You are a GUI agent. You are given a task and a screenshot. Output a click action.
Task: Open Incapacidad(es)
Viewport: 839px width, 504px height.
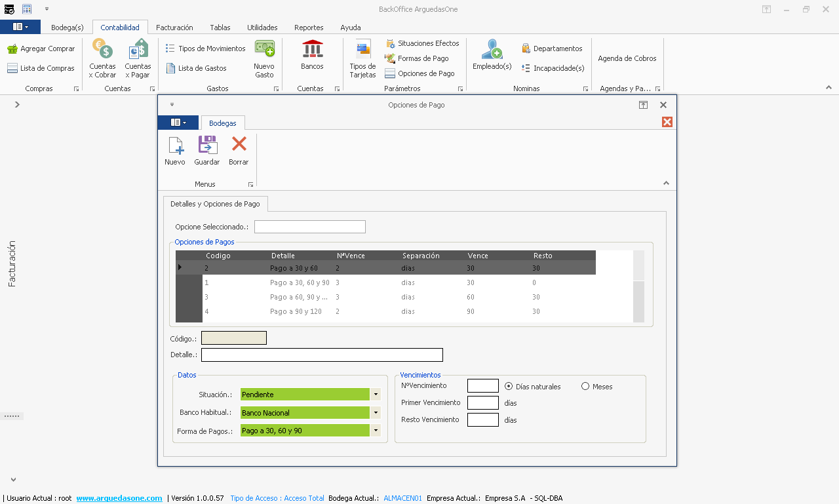(553, 68)
